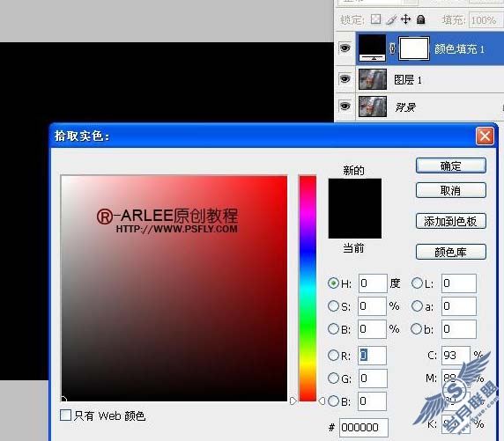Screen dimensions: 504x441
Task: Click the Lab a value field
Action: click(459, 306)
